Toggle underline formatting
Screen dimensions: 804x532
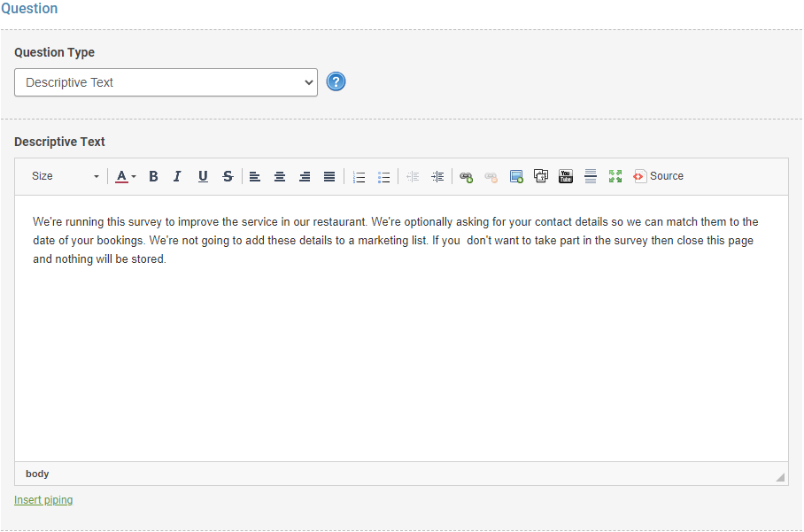point(203,176)
